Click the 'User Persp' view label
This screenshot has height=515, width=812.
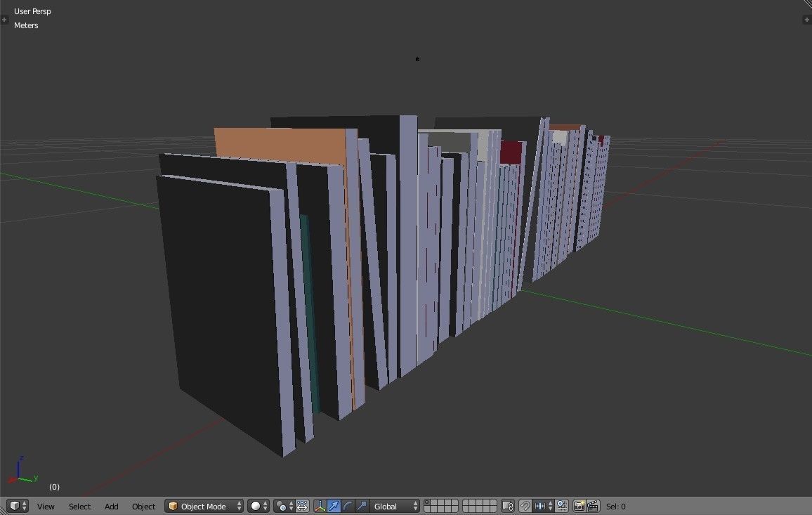click(x=32, y=11)
